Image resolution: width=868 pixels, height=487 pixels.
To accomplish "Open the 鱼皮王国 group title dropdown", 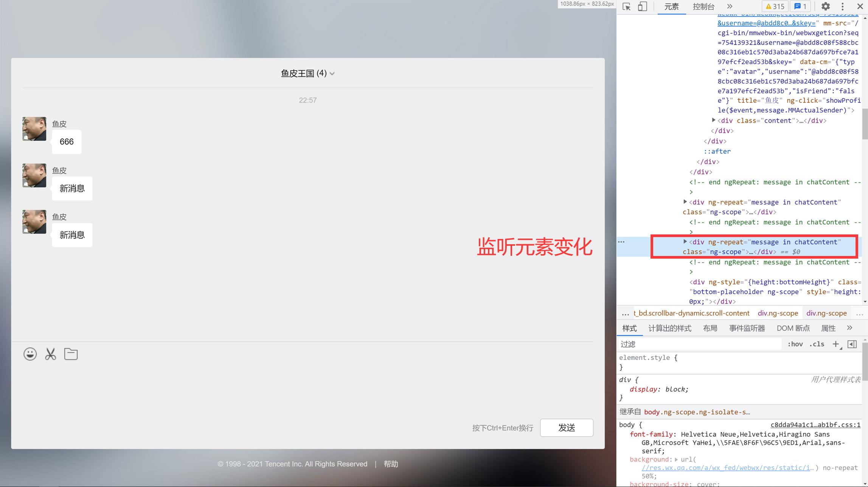I will [x=332, y=74].
